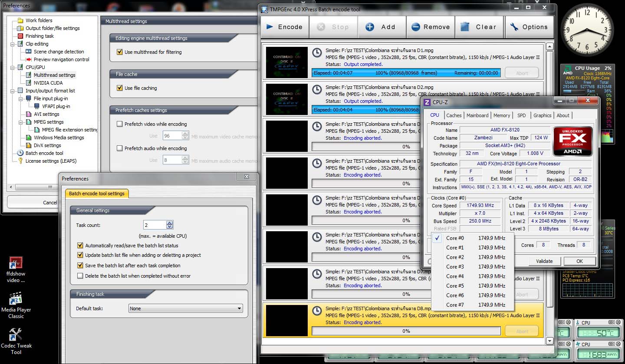
Task: Open the About tab in CPU-Z
Action: coord(563,115)
